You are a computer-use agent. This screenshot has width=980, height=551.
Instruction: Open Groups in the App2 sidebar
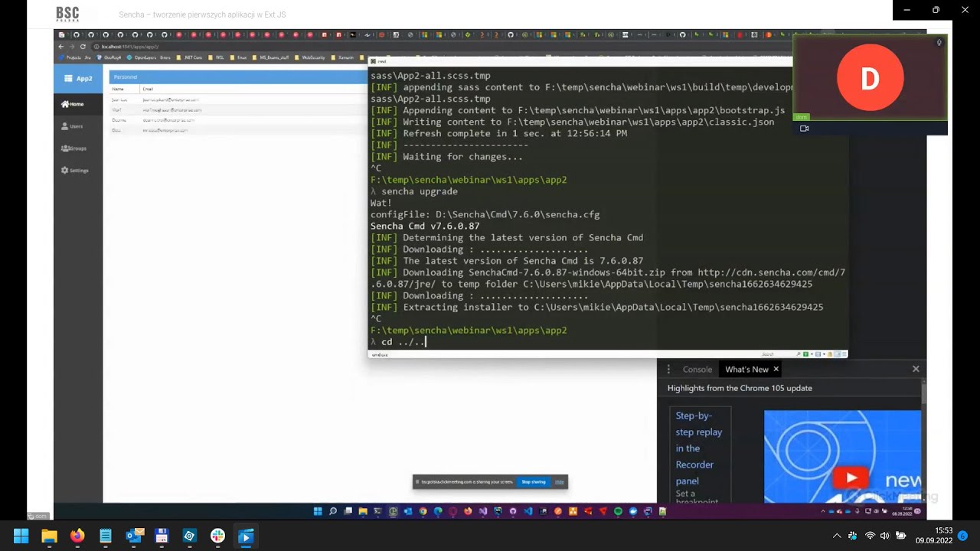coord(78,148)
